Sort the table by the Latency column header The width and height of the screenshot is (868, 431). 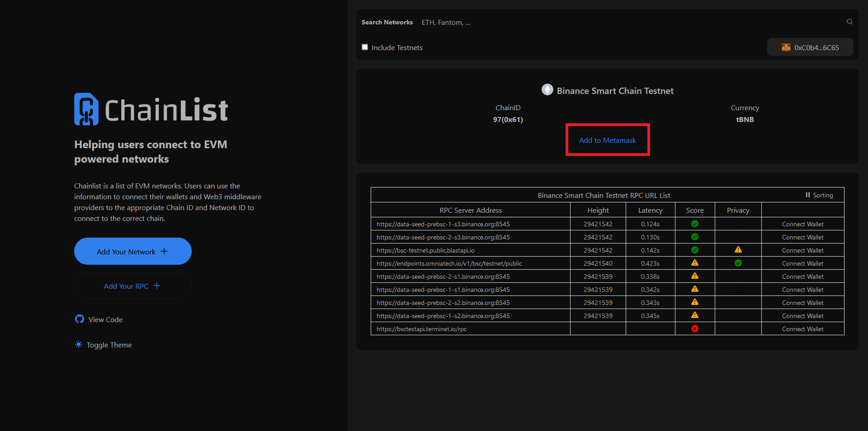click(650, 210)
